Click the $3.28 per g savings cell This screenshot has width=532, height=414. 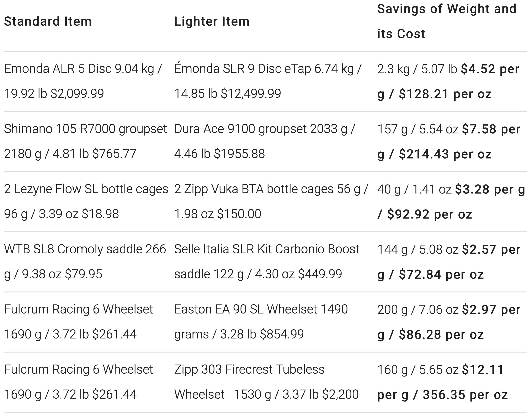click(451, 202)
